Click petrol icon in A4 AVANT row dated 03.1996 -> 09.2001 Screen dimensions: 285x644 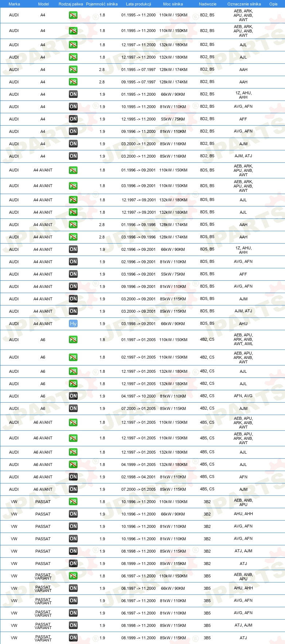tap(73, 186)
